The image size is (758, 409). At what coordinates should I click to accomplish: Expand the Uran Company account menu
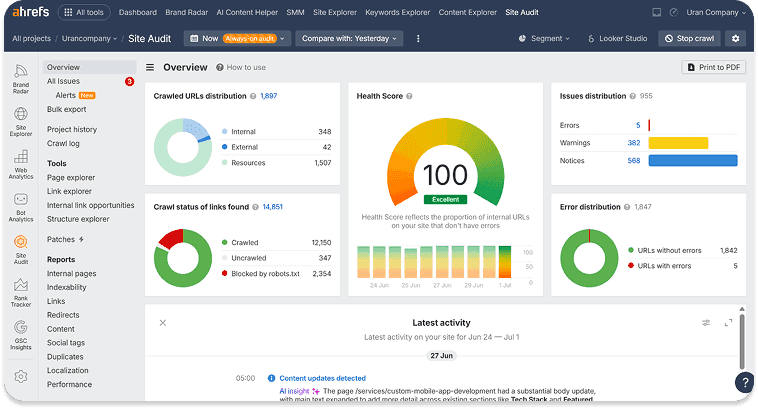pos(716,13)
